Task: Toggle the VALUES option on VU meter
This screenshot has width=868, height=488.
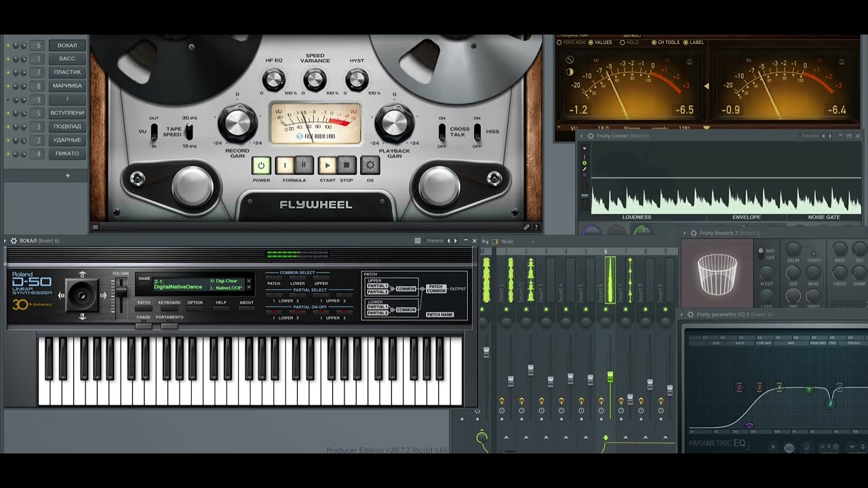Action: (600, 42)
